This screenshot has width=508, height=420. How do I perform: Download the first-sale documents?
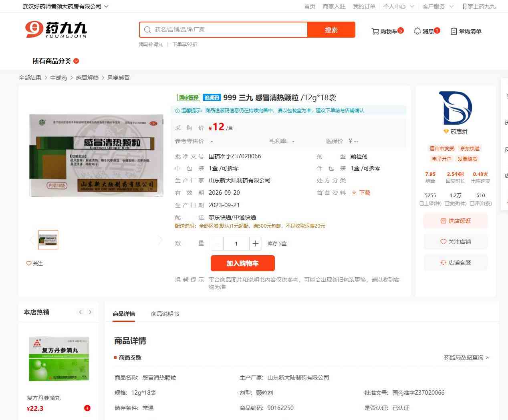coord(361,193)
